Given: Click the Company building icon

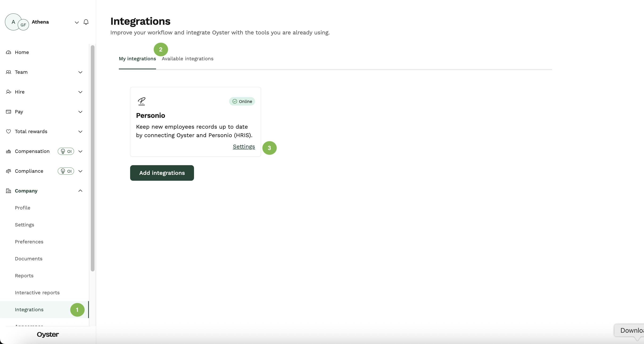Looking at the screenshot, I should (8, 191).
